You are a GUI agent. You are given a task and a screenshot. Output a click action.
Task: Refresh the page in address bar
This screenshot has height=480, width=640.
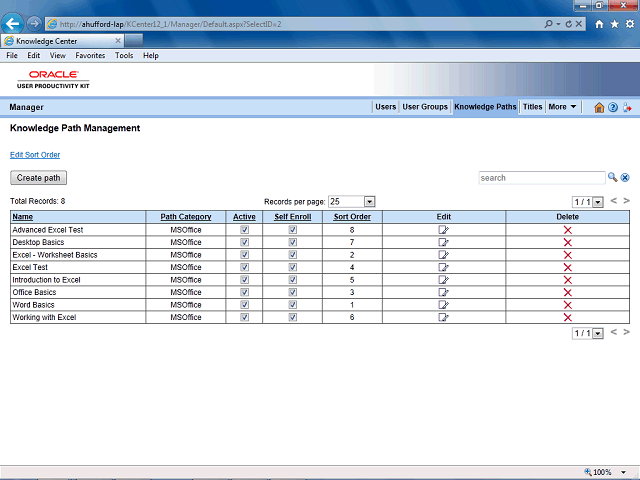point(568,24)
